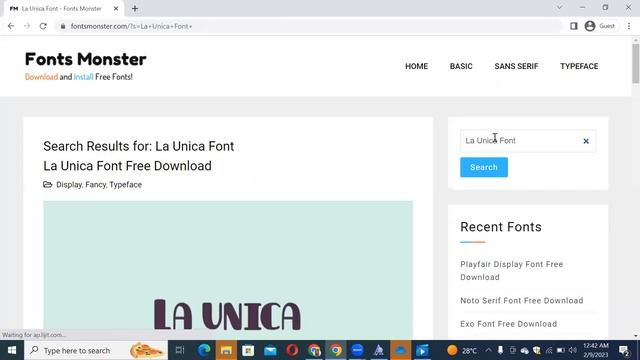The image size is (640, 360).
Task: Open Chrome's three-dot menu
Action: (x=629, y=26)
